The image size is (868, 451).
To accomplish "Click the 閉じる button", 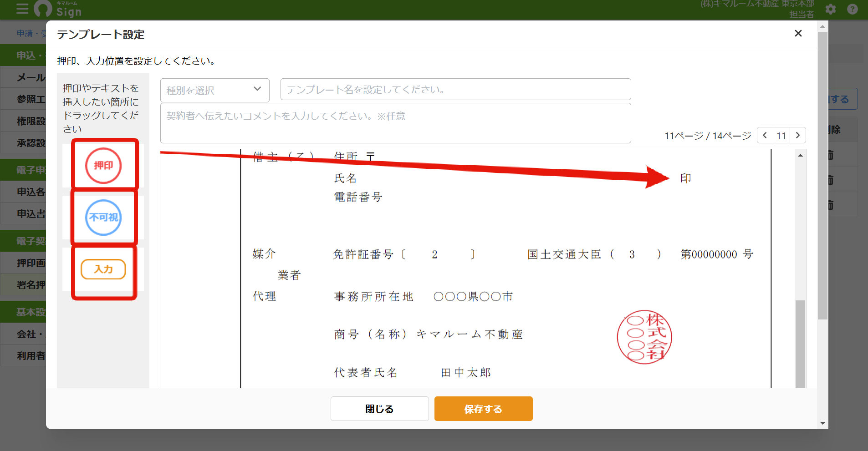I will point(380,409).
